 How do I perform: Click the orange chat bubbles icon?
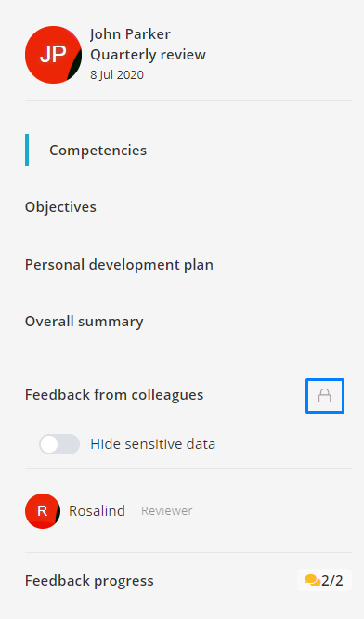(x=312, y=581)
